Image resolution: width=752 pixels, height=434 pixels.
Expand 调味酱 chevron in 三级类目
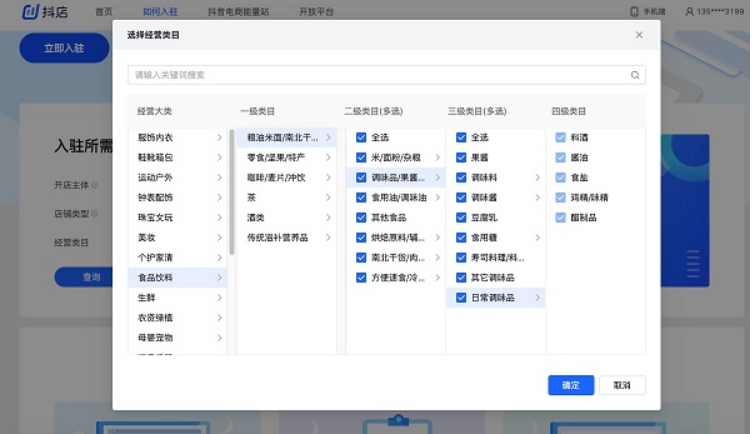[x=537, y=198]
